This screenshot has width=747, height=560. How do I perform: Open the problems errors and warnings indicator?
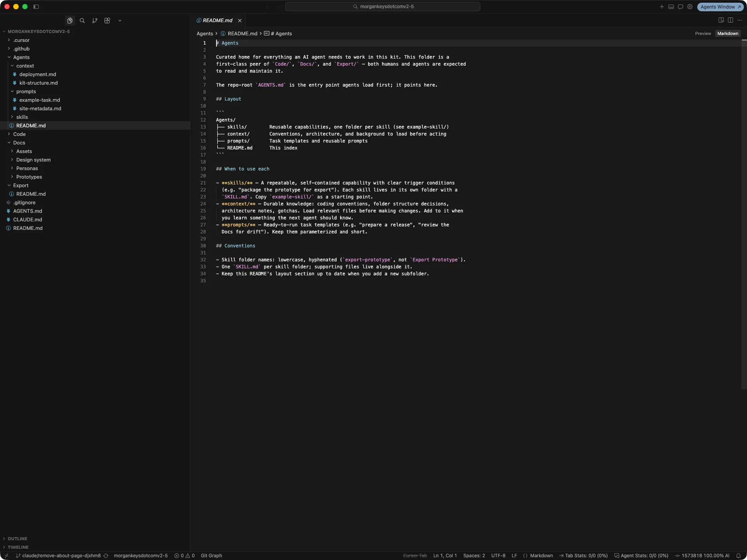tap(185, 556)
